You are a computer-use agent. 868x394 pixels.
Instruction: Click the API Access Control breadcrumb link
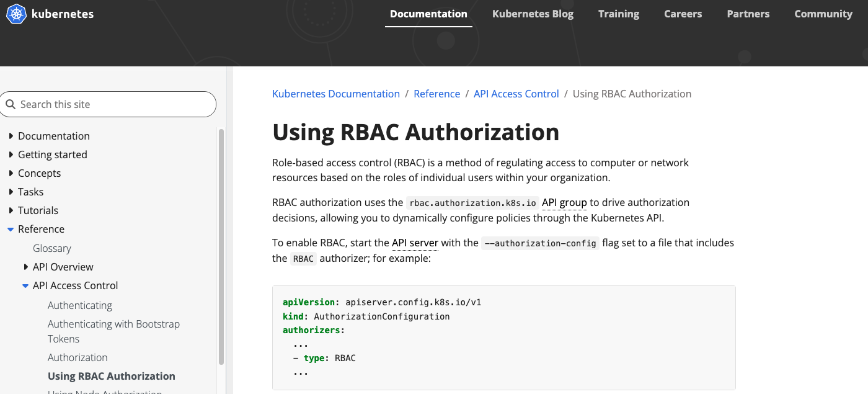click(516, 94)
